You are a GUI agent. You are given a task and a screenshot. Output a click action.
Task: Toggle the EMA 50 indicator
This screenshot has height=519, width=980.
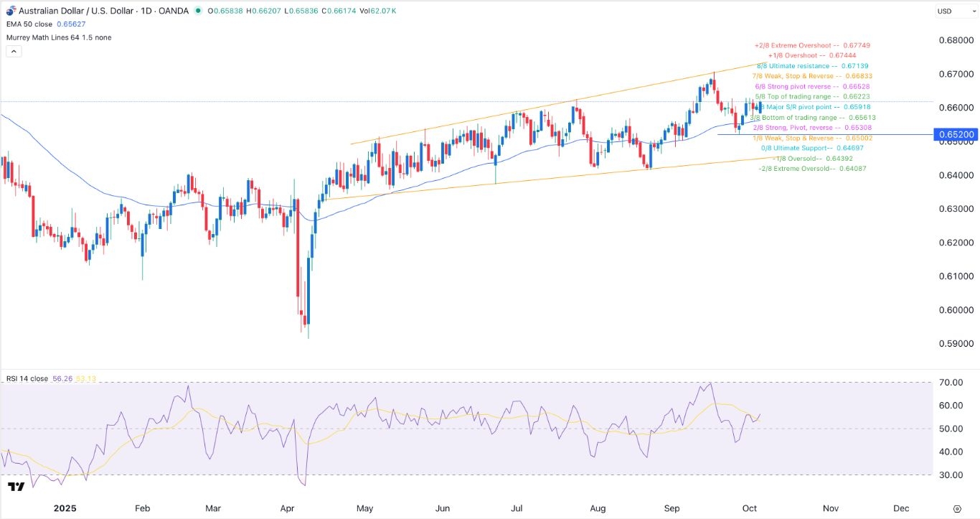[x=29, y=24]
